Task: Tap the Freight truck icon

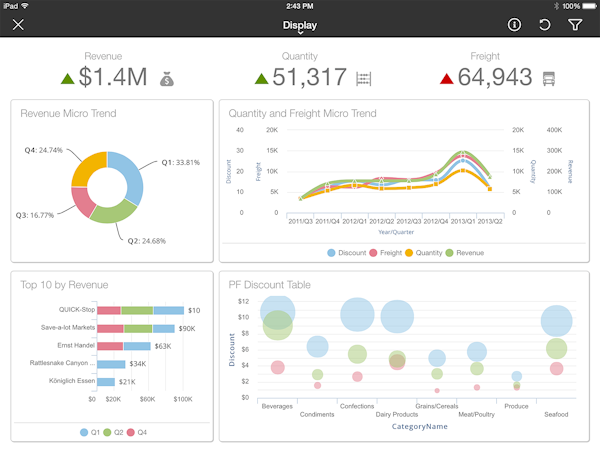Action: (x=548, y=78)
